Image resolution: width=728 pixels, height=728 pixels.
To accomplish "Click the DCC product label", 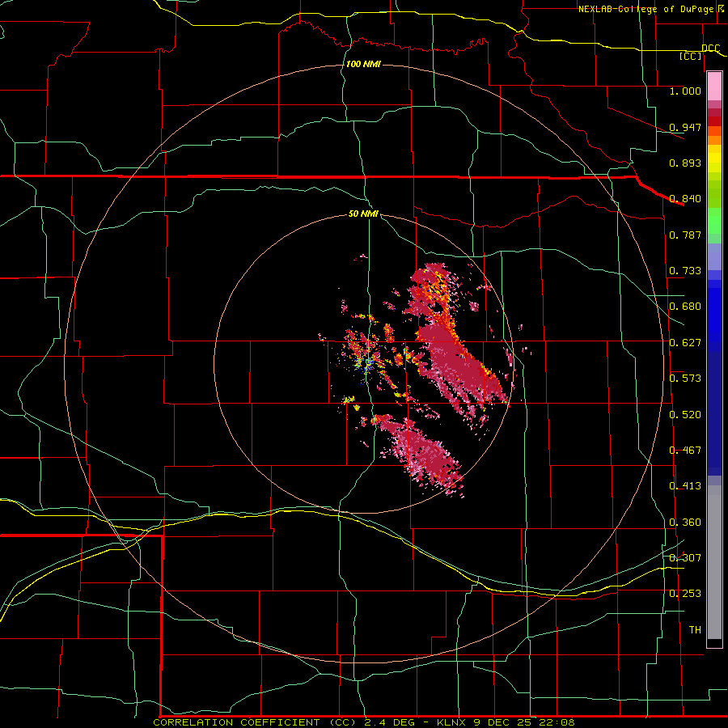I will click(710, 48).
